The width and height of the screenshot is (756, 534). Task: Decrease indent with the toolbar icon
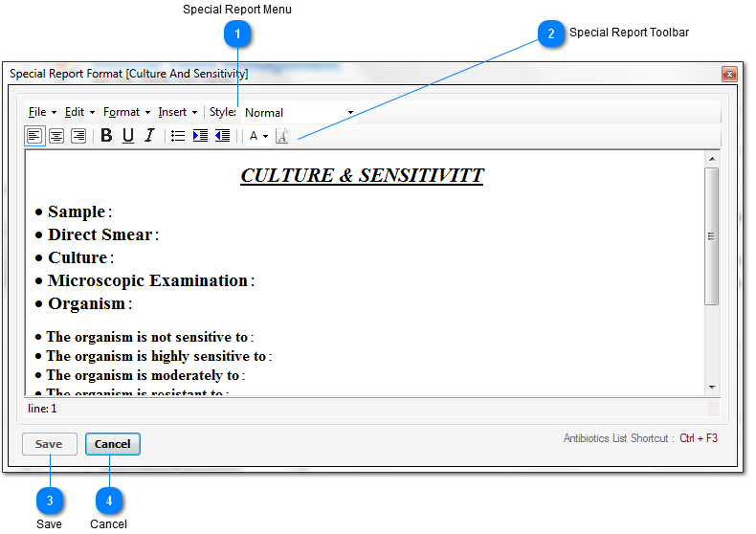point(222,136)
